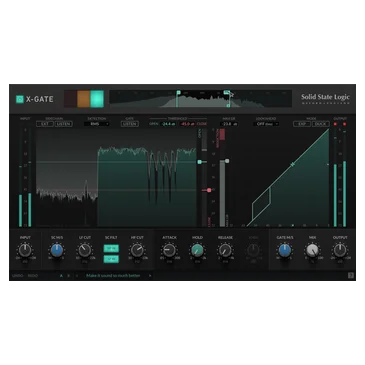Click the blue SC M/S knob
Image resolution: width=365 pixels, height=365 pixels.
57,250
